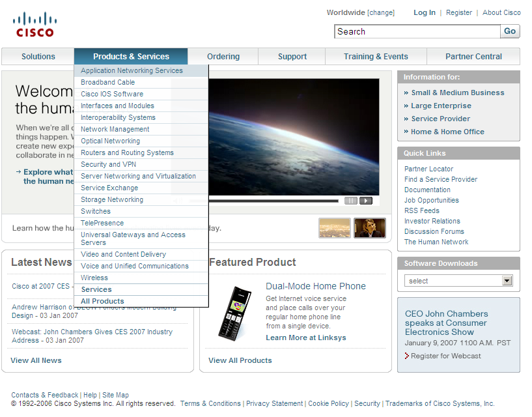Choose Video and Content Delivery
The width and height of the screenshot is (532, 417).
click(x=141, y=254)
